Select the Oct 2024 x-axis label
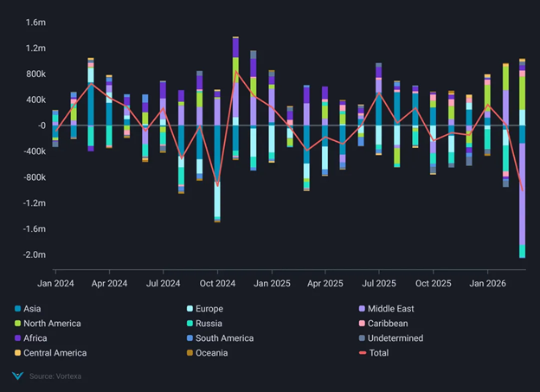Image resolution: width=540 pixels, height=392 pixels. click(x=217, y=283)
